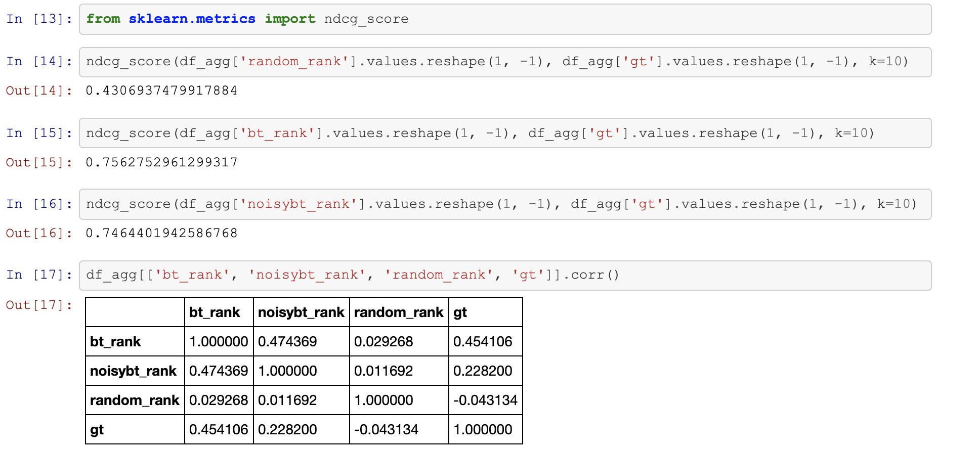Click cell 0.474369 in bt_rank row
980x450 pixels.
[302, 342]
